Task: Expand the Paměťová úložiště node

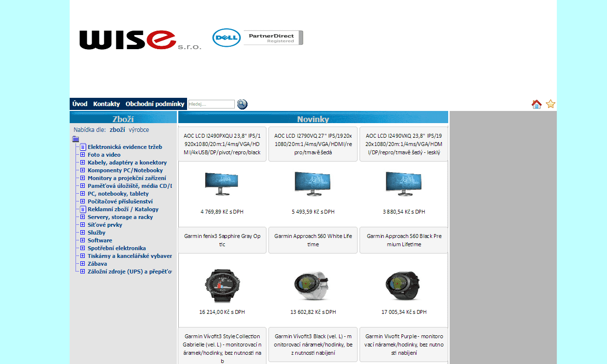Action: 83,186
